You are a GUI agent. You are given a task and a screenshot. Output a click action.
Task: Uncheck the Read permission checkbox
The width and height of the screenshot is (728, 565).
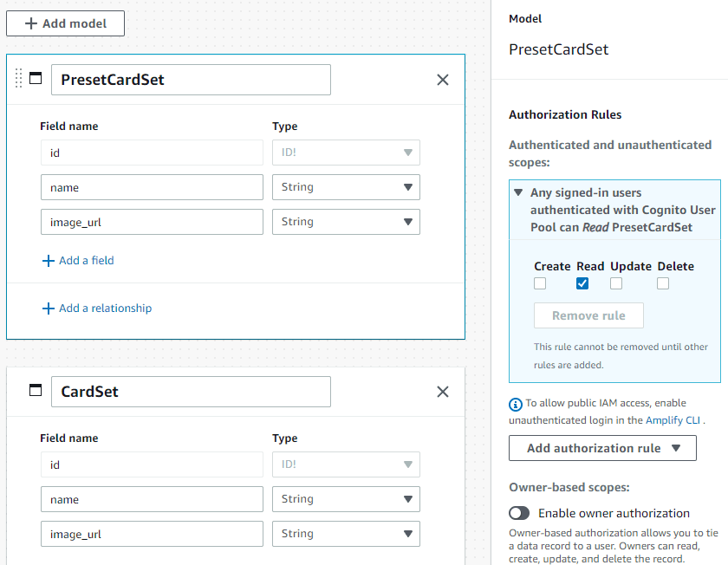(582, 283)
